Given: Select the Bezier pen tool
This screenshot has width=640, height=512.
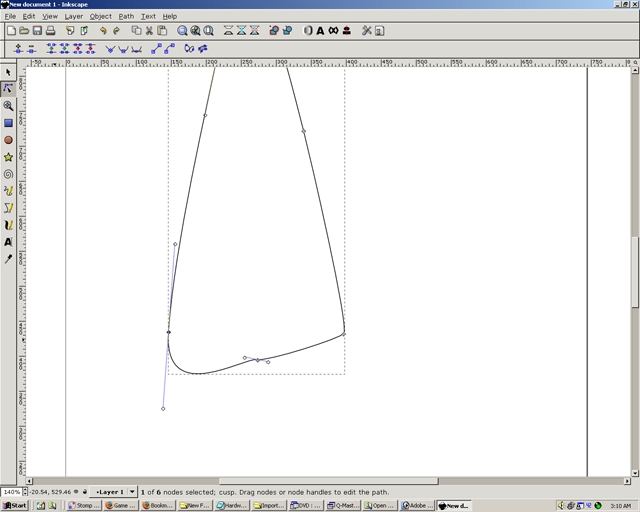Looking at the screenshot, I should [x=8, y=208].
